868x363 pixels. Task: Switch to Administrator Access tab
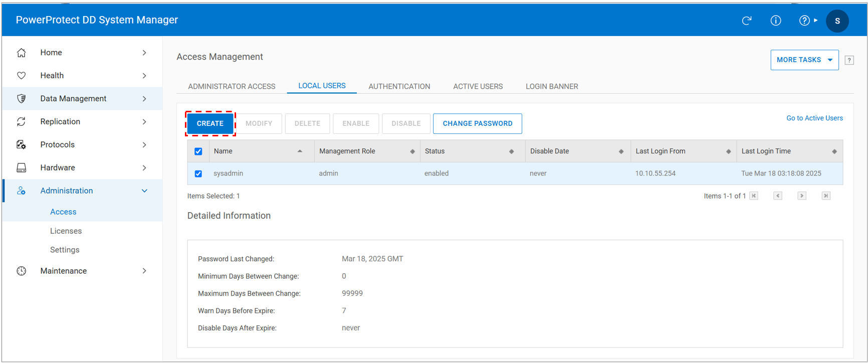coord(232,86)
